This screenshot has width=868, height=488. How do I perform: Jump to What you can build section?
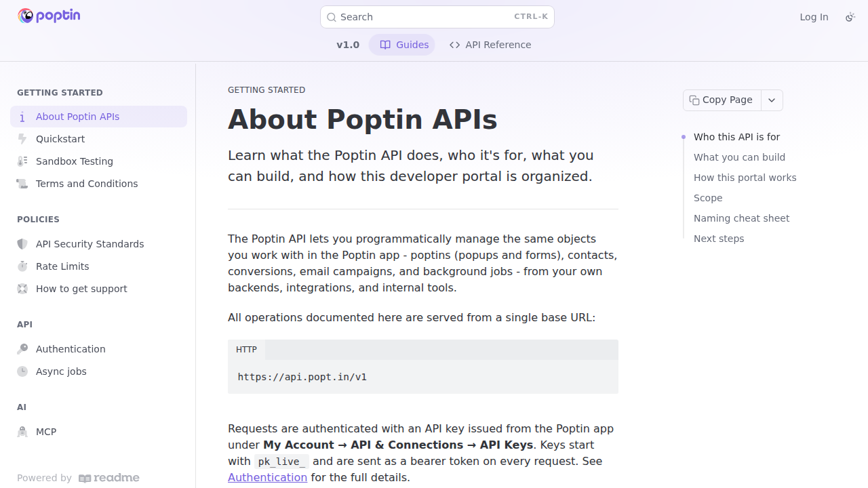tap(739, 157)
